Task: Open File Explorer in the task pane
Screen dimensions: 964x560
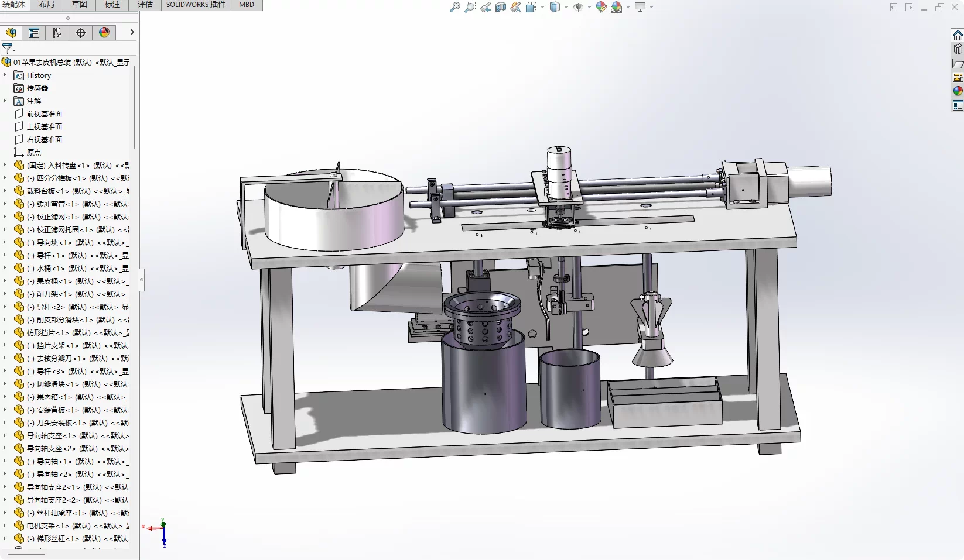Action: pyautogui.click(x=958, y=63)
